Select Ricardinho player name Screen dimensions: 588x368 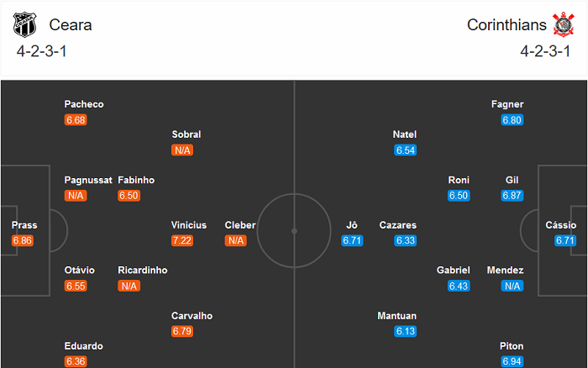pyautogui.click(x=143, y=271)
